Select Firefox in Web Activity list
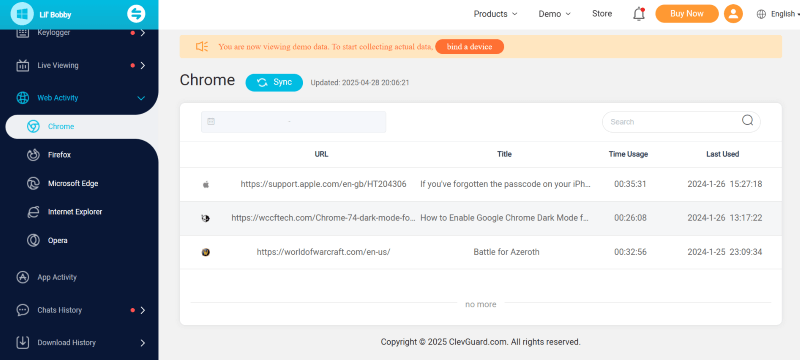The height and width of the screenshot is (360, 800). click(x=59, y=155)
